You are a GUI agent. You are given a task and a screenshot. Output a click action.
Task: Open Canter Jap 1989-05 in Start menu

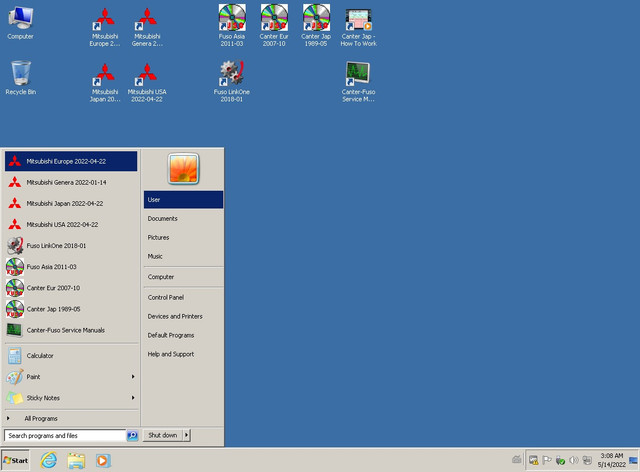pyautogui.click(x=71, y=309)
